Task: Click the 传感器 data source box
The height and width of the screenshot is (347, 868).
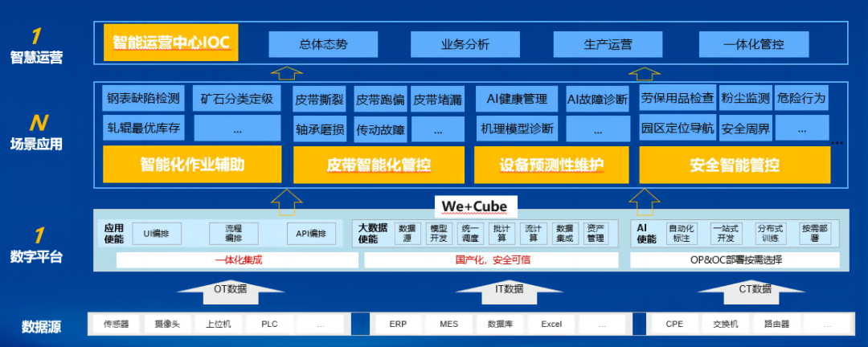Action: coord(117,325)
